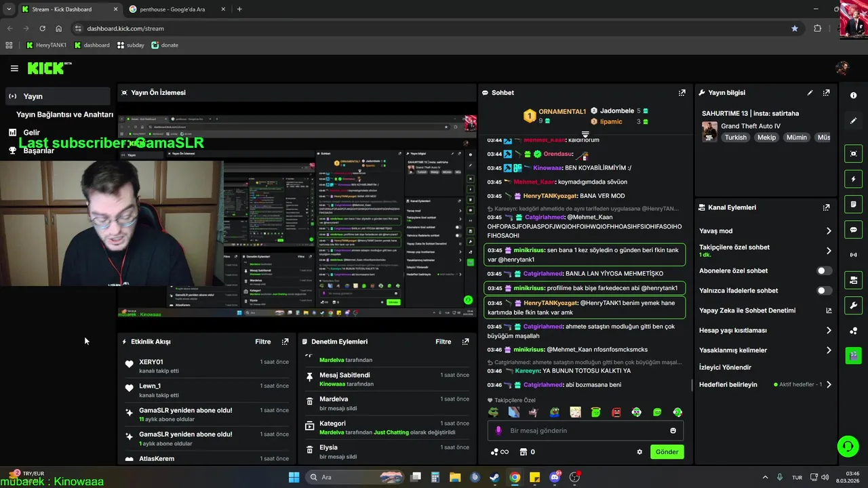Image resolution: width=868 pixels, height=488 pixels.
Task: Toggle the document moderation log sidebar icon
Action: coord(853,204)
